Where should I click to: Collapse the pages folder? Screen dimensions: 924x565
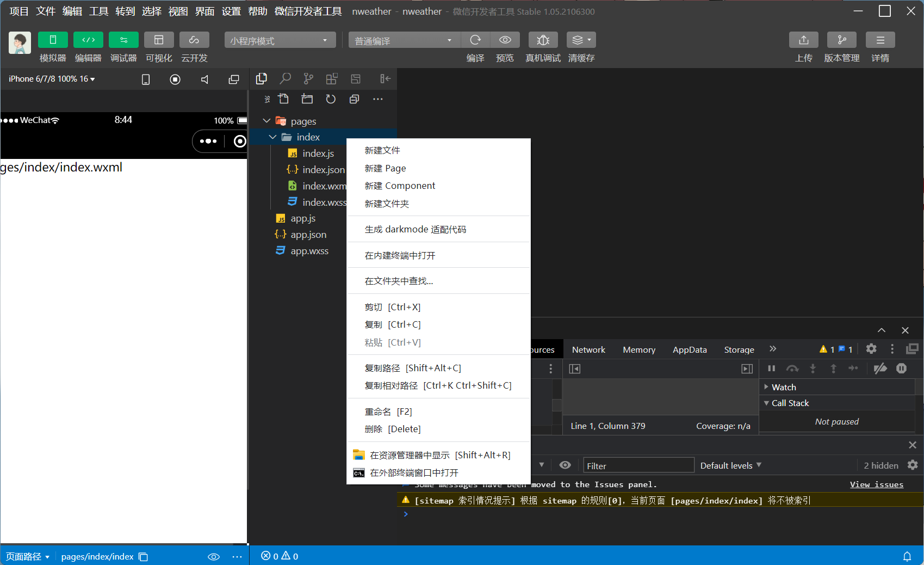[266, 121]
